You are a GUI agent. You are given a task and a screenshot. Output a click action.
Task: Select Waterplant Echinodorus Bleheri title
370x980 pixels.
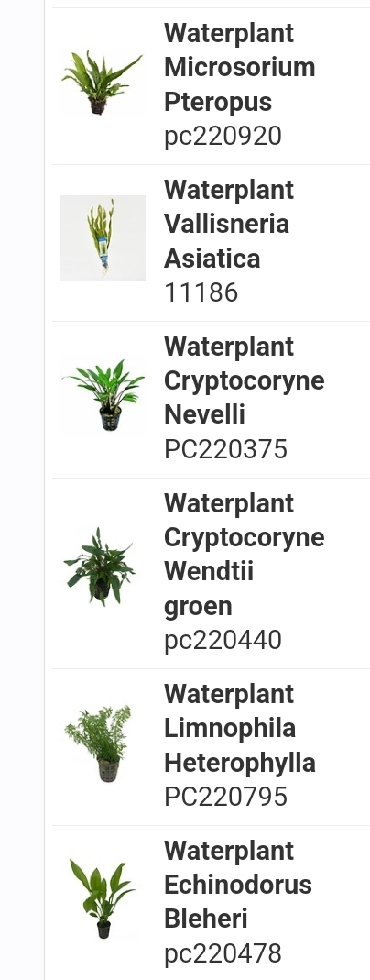pos(238,885)
